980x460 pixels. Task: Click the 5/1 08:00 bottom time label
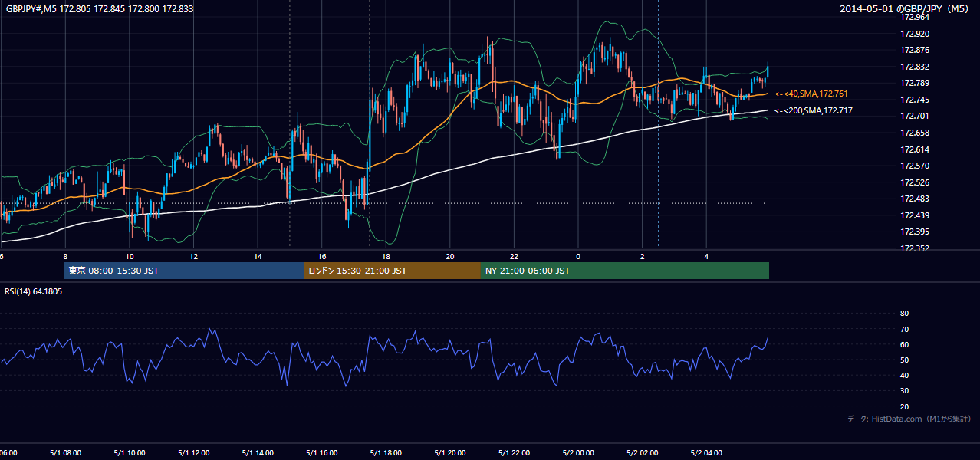65,453
